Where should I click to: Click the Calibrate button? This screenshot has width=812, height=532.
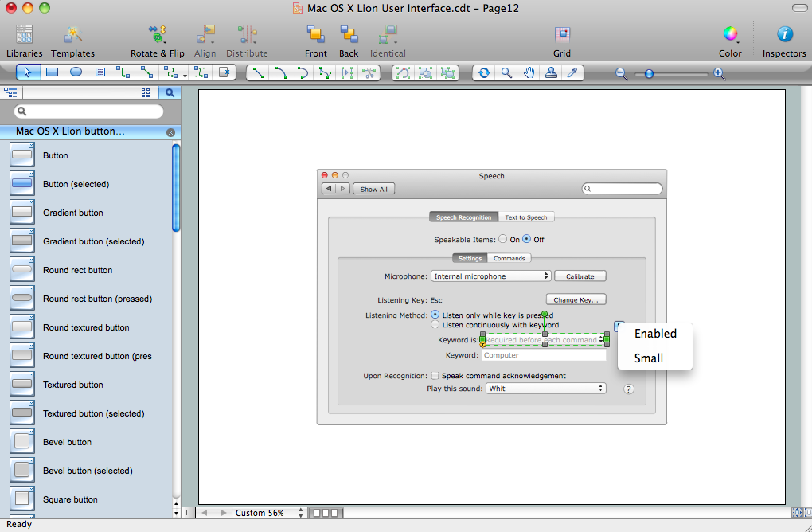(580, 276)
